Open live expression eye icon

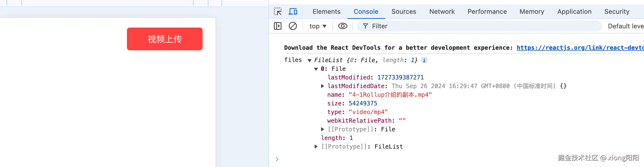click(x=343, y=26)
